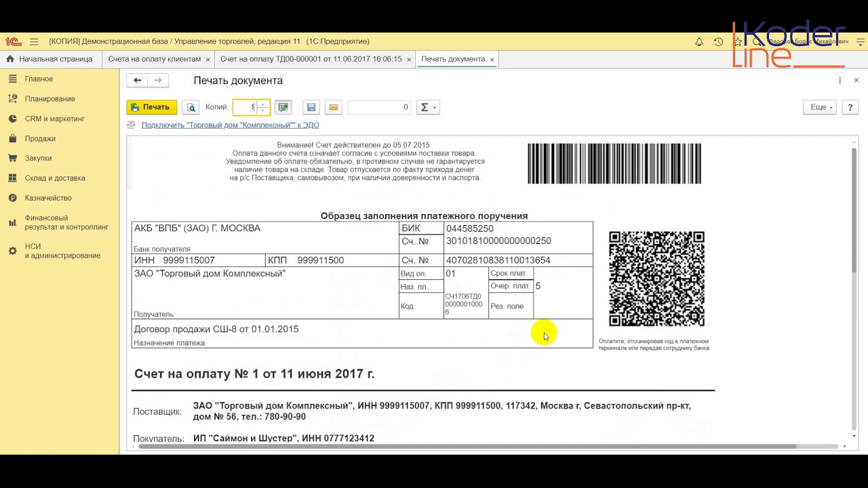Open history clock icon in title bar
Viewport: 868px width, 488px height.
719,42
